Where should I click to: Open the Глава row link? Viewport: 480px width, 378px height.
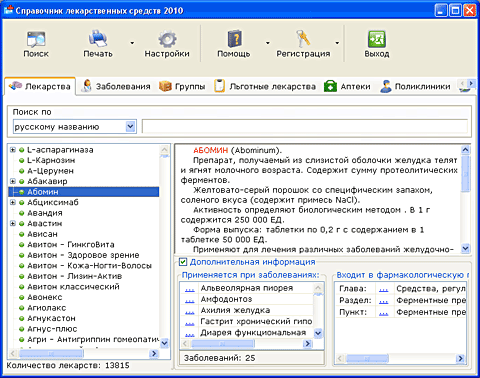[x=384, y=289]
